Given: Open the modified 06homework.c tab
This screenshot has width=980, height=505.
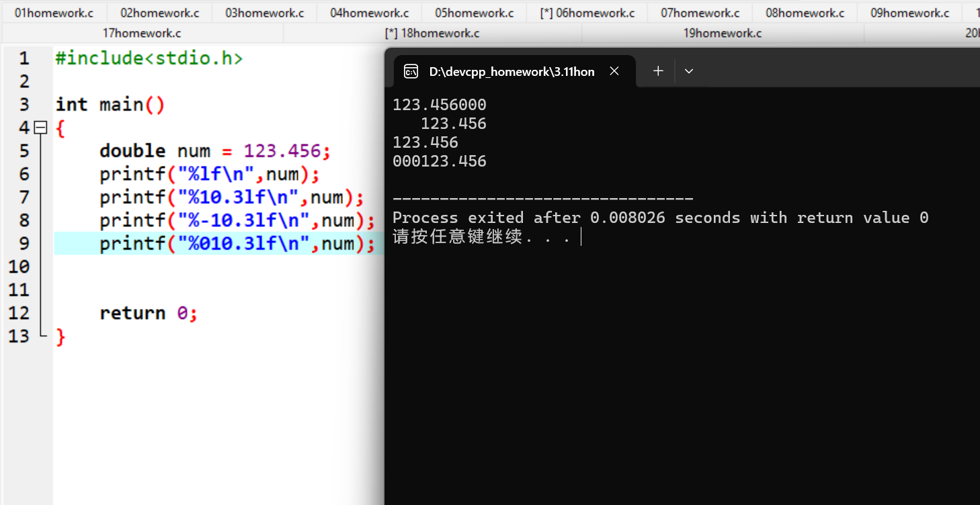Looking at the screenshot, I should (x=587, y=13).
